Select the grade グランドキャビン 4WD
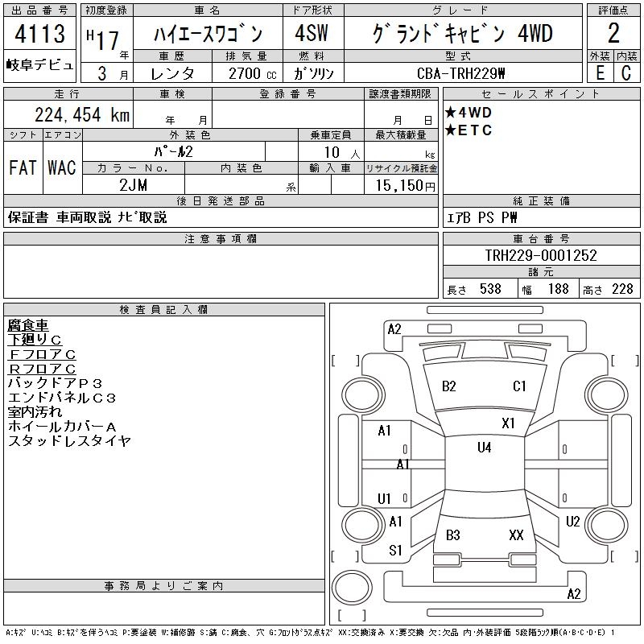Viewport: 644px width, 644px height. 462,33
